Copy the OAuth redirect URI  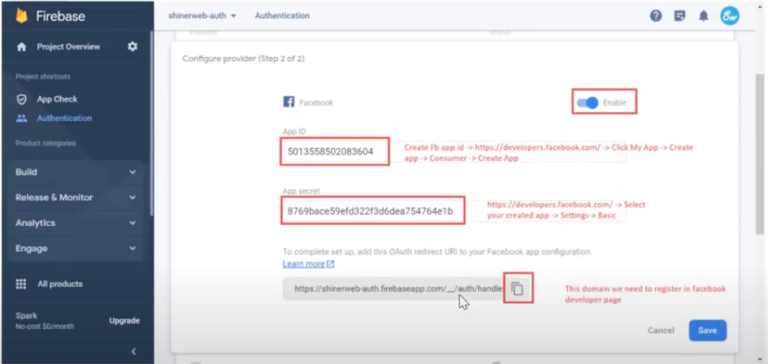pyautogui.click(x=518, y=289)
